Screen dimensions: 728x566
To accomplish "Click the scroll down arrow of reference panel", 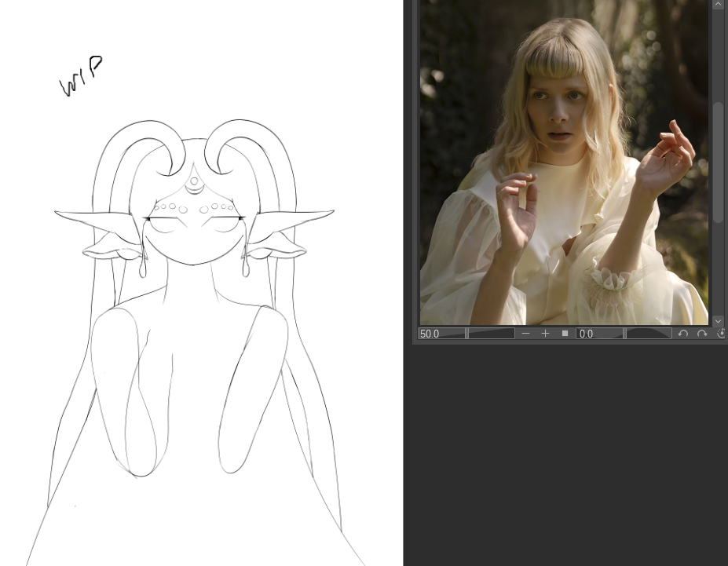I will [x=718, y=321].
